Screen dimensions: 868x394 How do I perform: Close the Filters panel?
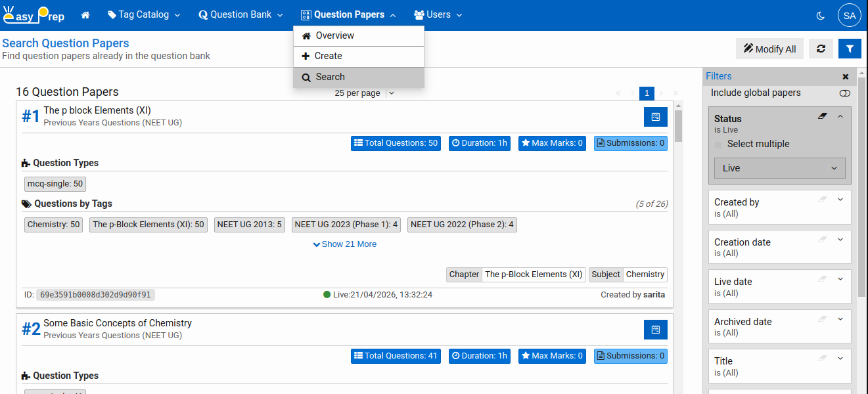click(x=846, y=77)
